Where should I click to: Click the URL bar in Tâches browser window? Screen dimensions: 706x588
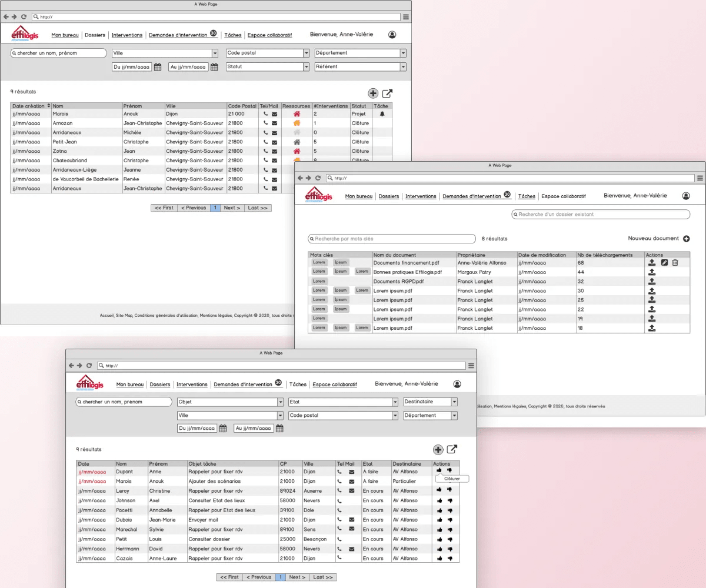(x=281, y=366)
